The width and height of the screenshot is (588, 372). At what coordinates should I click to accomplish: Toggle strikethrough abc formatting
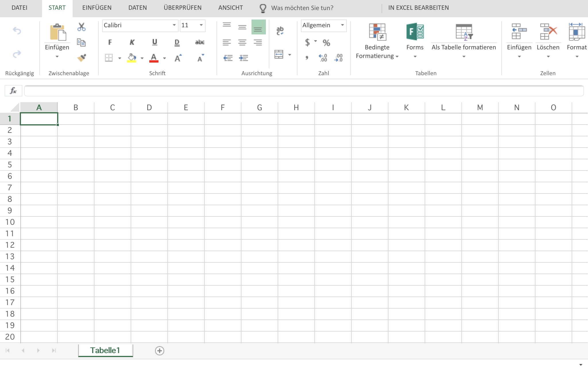200,42
